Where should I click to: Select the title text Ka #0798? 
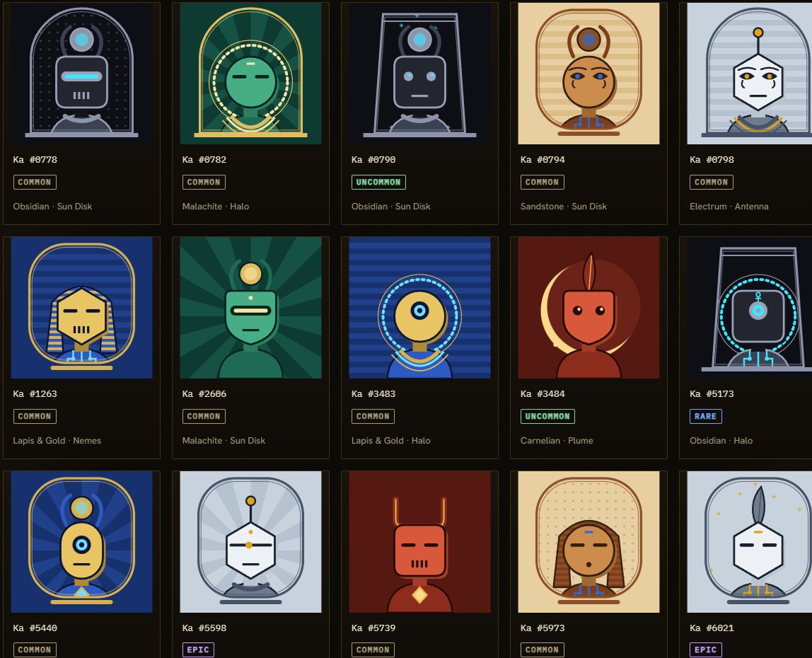tap(712, 160)
